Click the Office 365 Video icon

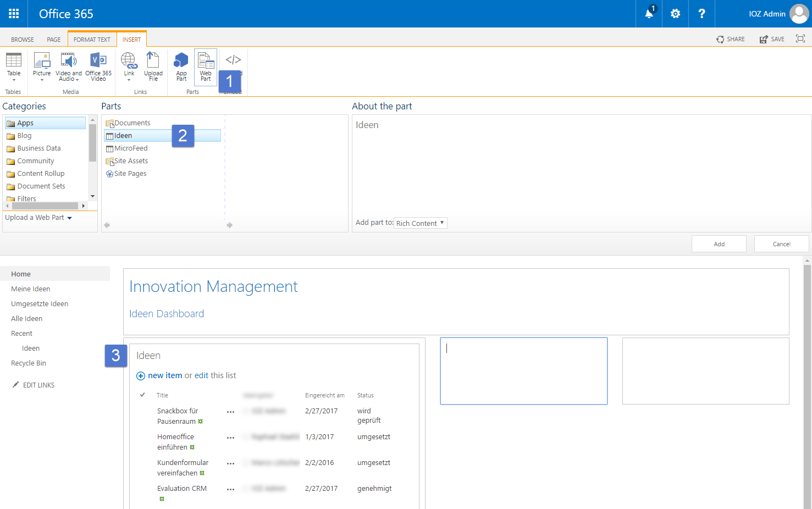click(98, 65)
